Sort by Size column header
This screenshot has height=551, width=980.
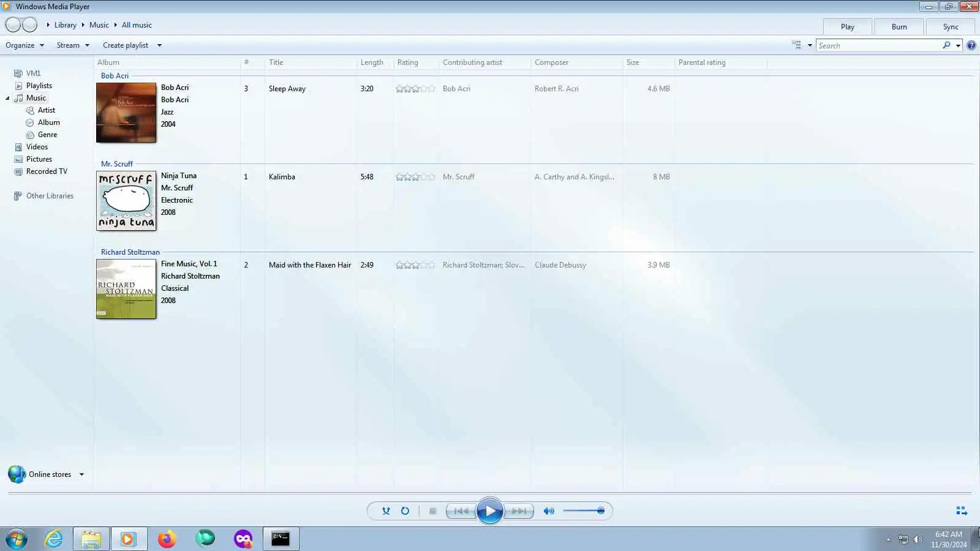[649, 62]
